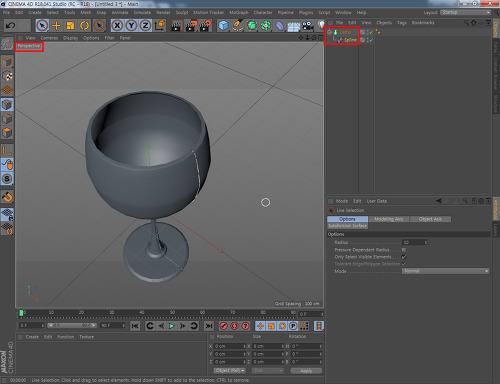Open material manager Texture menu
Image resolution: width=500 pixels, height=384 pixels.
86,337
